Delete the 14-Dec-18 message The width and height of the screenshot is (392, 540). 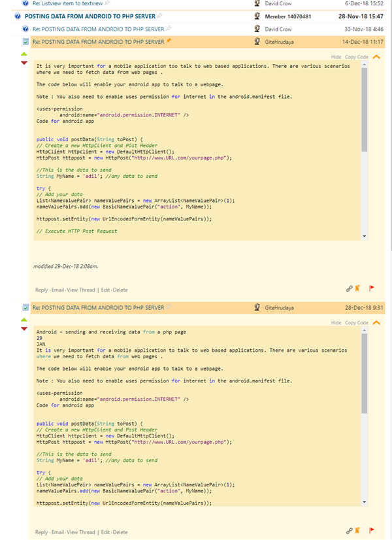coord(120,290)
